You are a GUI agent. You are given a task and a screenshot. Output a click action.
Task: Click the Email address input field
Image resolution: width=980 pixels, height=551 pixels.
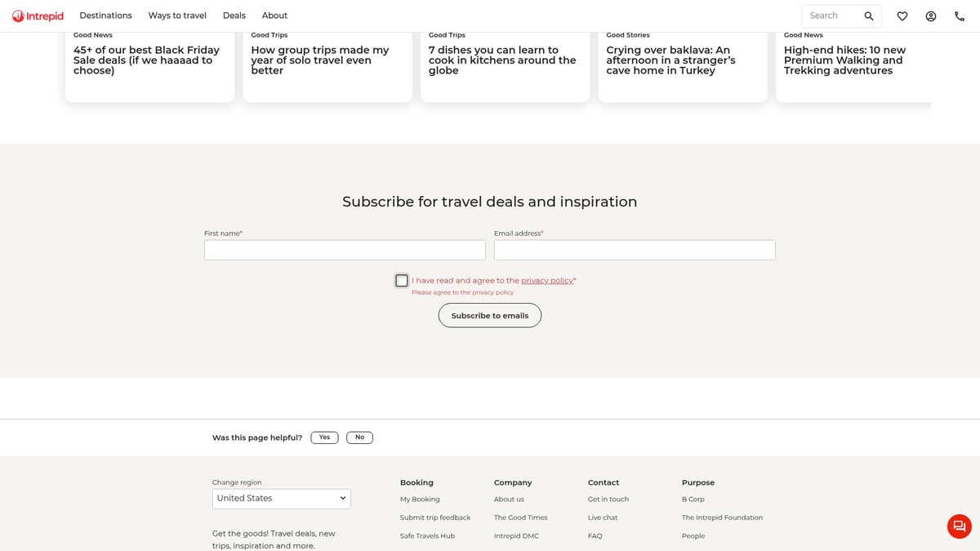pos(635,250)
